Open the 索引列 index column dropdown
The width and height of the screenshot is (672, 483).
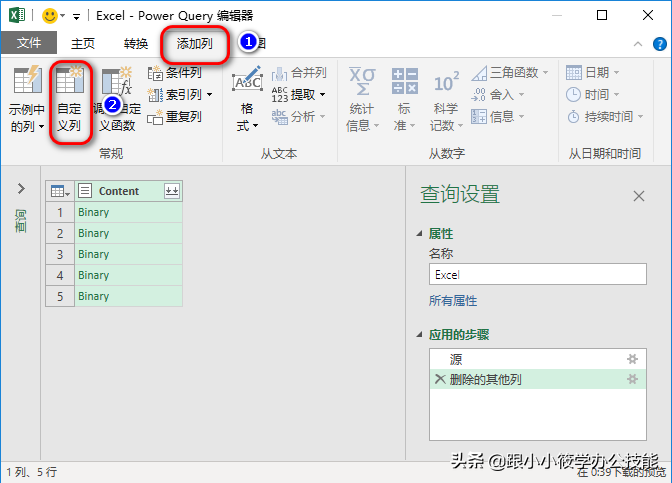coord(209,95)
